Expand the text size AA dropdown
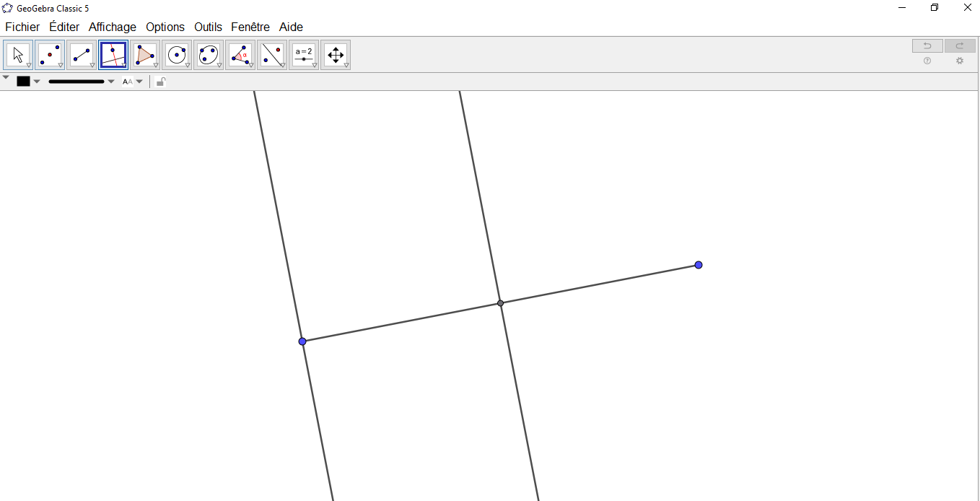This screenshot has height=501, width=980. [x=132, y=82]
